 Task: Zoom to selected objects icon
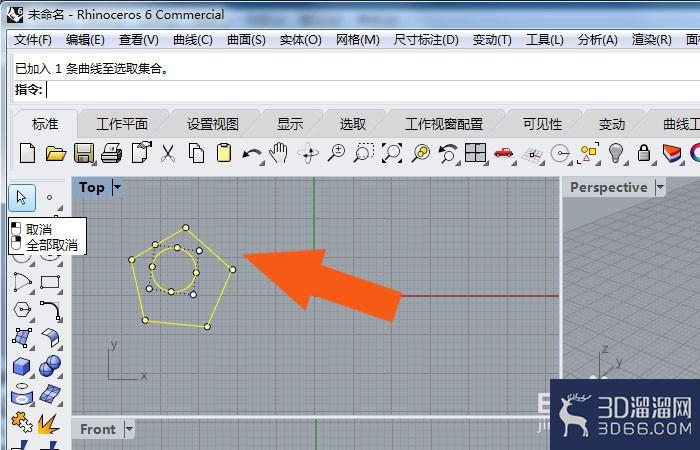click(420, 153)
